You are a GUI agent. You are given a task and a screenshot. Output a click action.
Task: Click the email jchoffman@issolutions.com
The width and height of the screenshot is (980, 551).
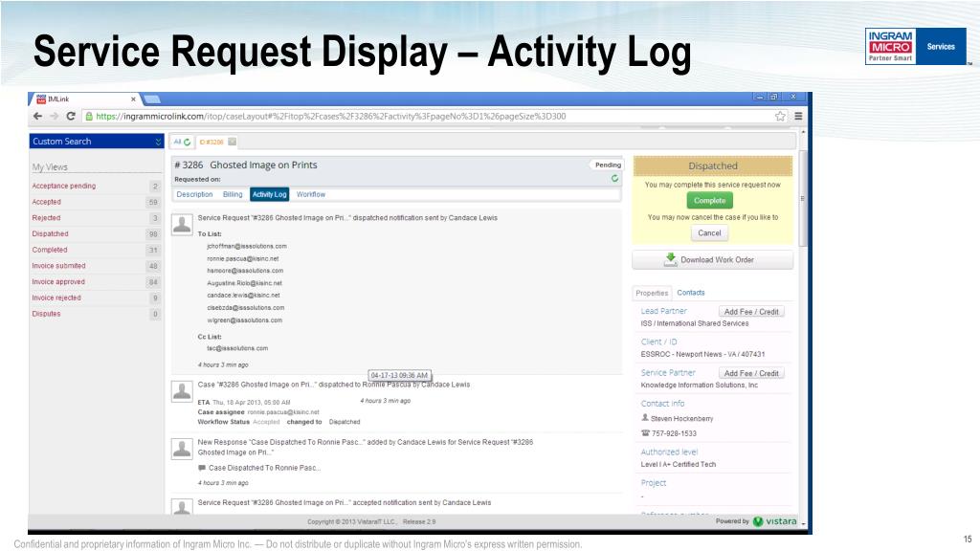point(247,246)
